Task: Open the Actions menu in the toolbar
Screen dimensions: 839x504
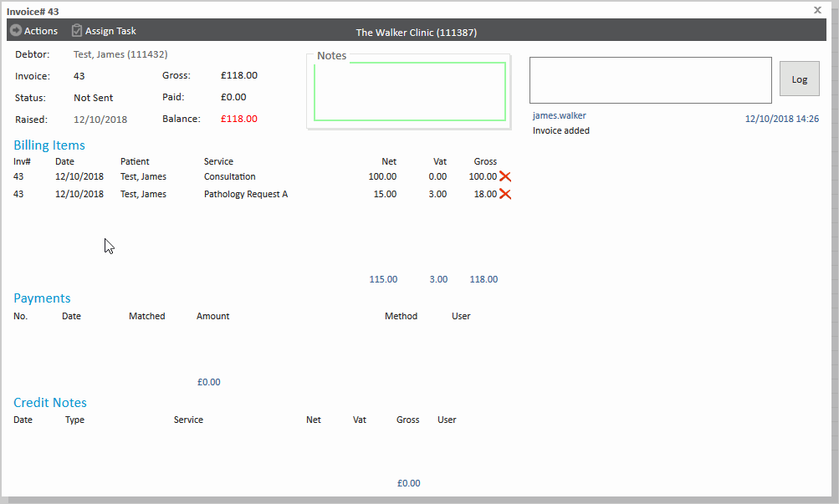Action: pos(33,31)
